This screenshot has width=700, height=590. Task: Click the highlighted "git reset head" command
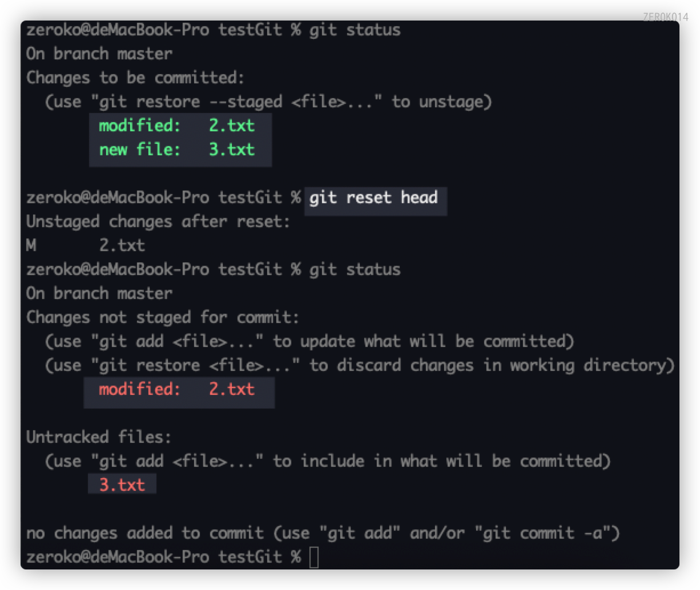click(x=373, y=198)
